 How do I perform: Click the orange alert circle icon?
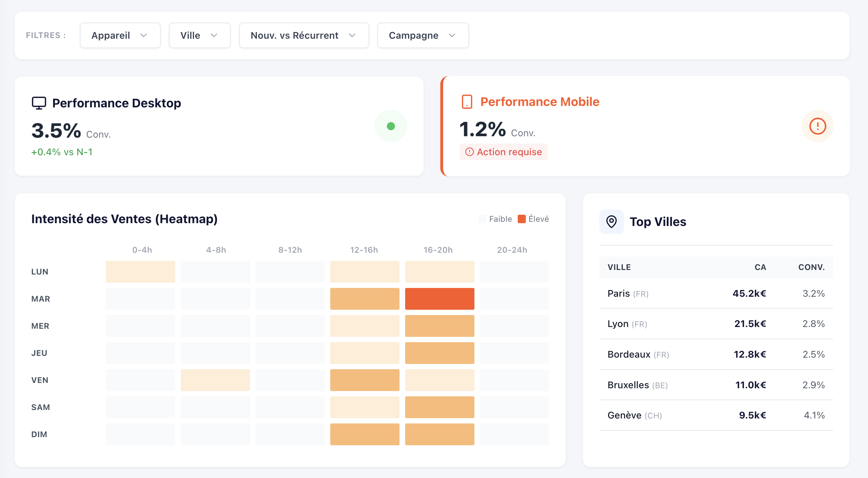pyautogui.click(x=817, y=126)
